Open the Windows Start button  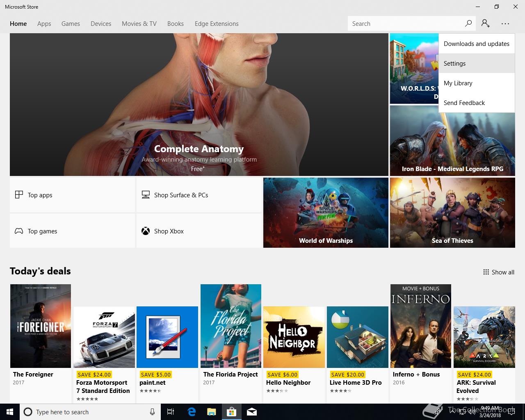[10, 412]
